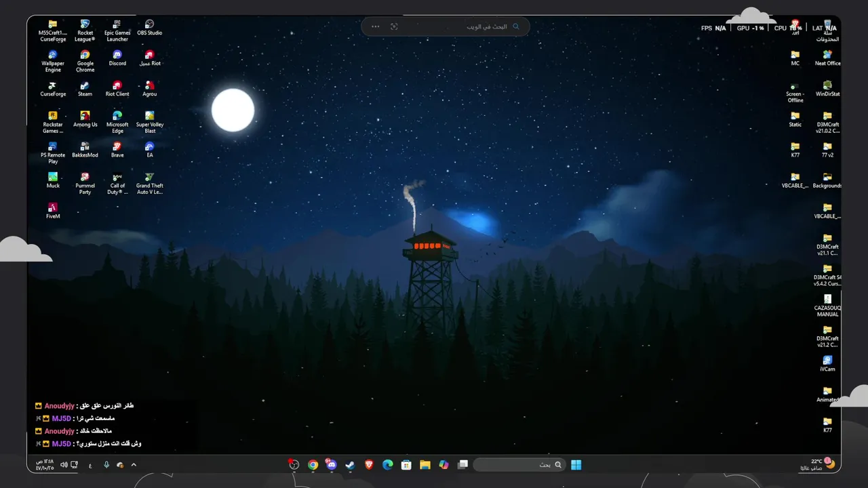Select the BakkesMod desktop icon

(85, 150)
